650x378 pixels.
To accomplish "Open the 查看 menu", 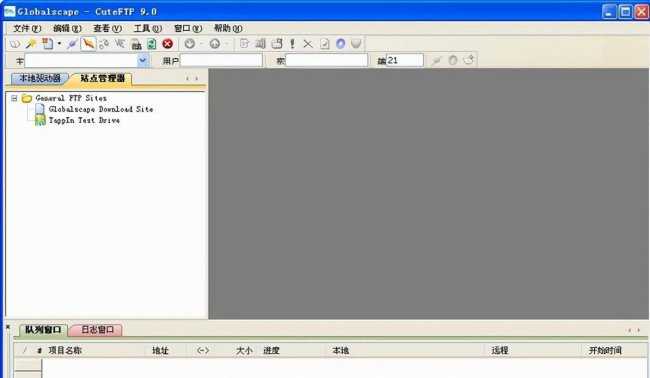I will (x=107, y=29).
